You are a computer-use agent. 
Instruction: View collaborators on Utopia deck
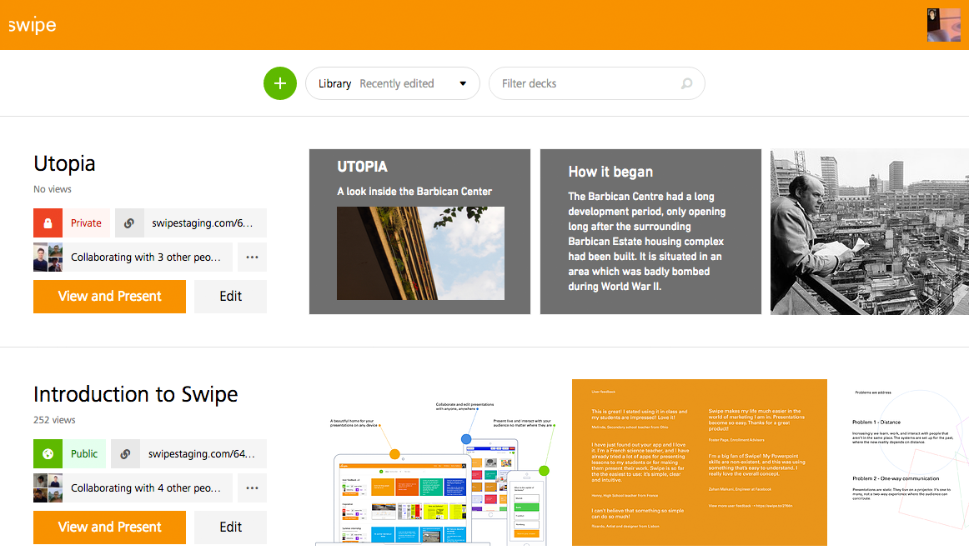(x=133, y=257)
